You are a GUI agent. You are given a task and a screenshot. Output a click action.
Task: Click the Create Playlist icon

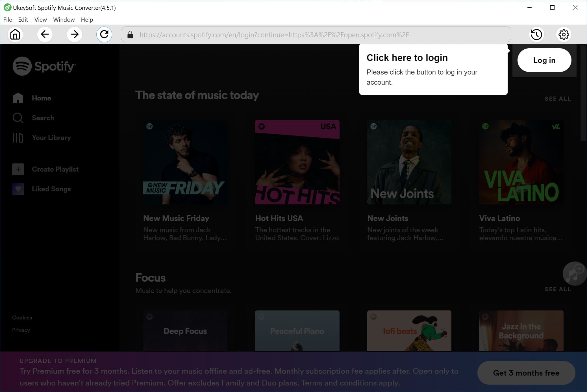coord(18,169)
